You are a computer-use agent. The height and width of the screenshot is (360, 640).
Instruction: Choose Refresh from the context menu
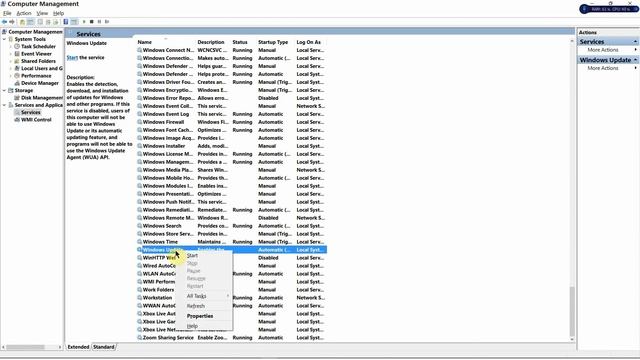pyautogui.click(x=196, y=306)
